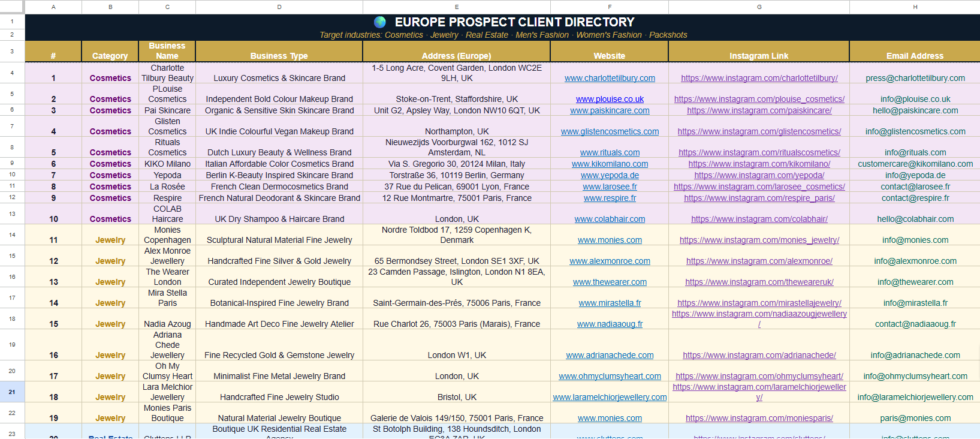Open the mirastellajewelry Instagram link
The width and height of the screenshot is (980, 439).
click(x=759, y=303)
